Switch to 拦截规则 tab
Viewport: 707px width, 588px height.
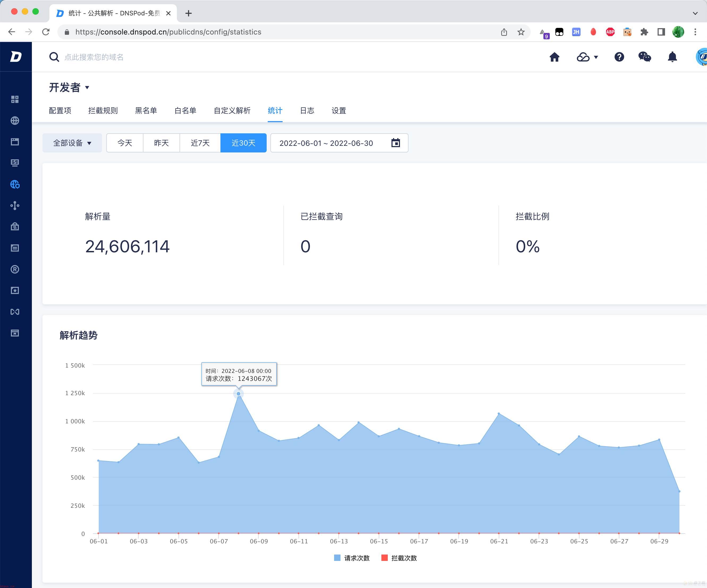point(103,110)
